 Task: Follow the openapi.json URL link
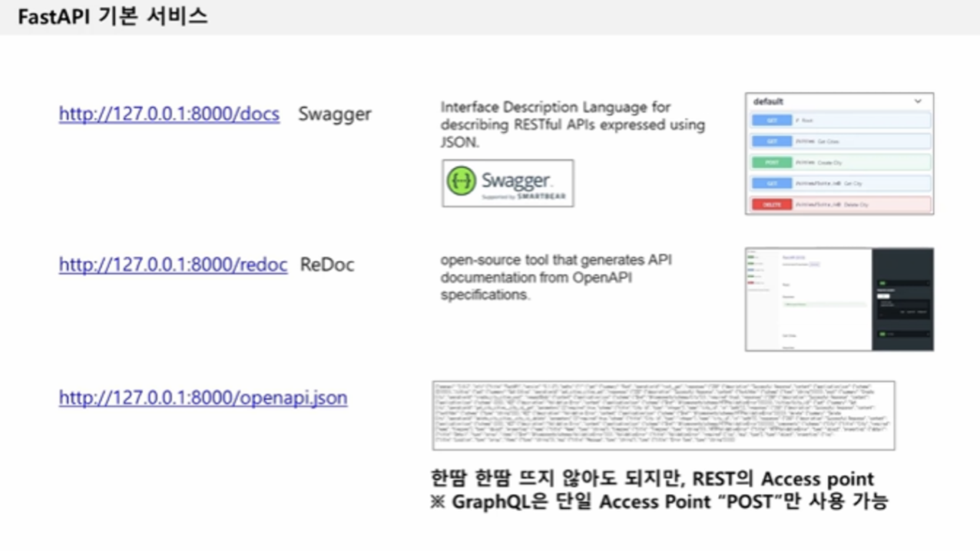click(x=203, y=398)
